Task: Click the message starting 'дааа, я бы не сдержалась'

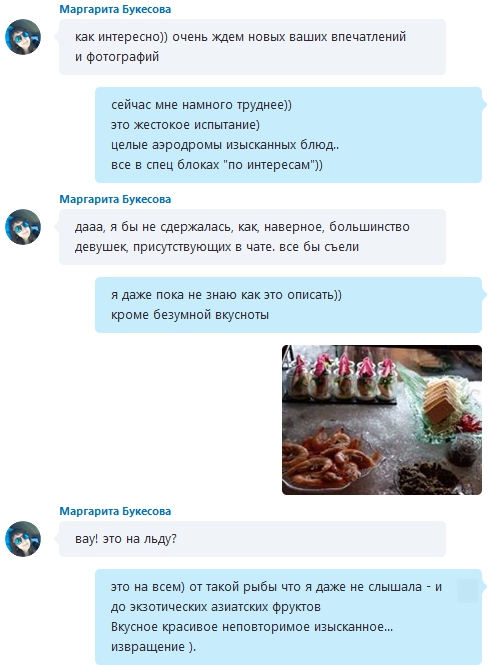Action: 252,237
